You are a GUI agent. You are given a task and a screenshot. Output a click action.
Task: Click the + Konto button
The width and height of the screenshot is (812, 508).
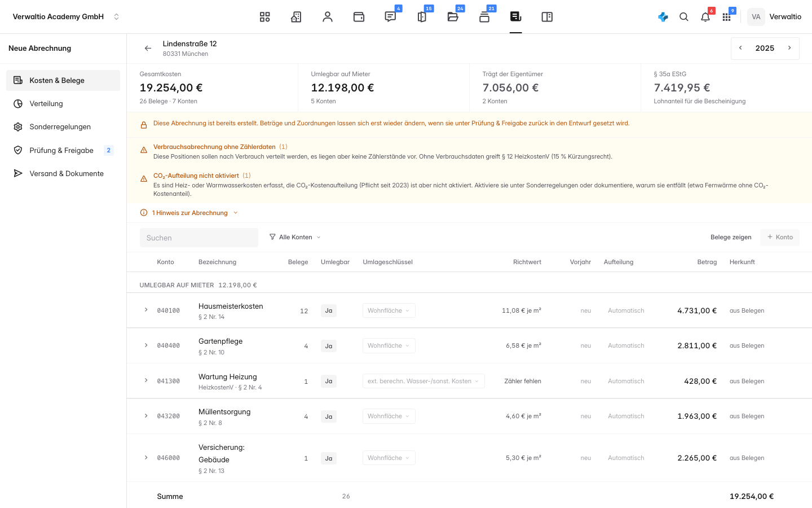pyautogui.click(x=780, y=237)
